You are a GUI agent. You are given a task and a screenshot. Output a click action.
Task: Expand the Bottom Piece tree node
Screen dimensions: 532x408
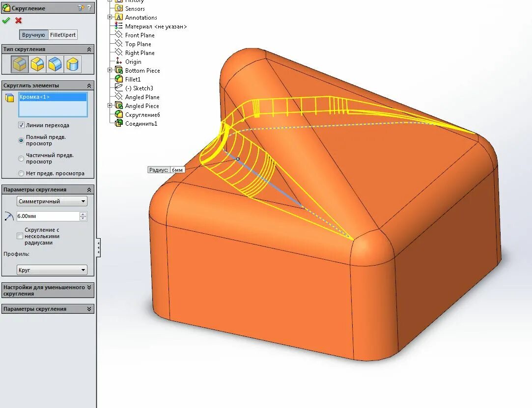click(x=110, y=70)
